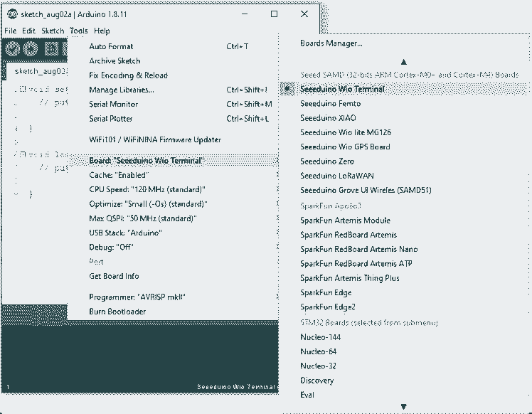Viewport: 532px width, 414px height.
Task: Open Boards Manager...
Action: click(403, 43)
